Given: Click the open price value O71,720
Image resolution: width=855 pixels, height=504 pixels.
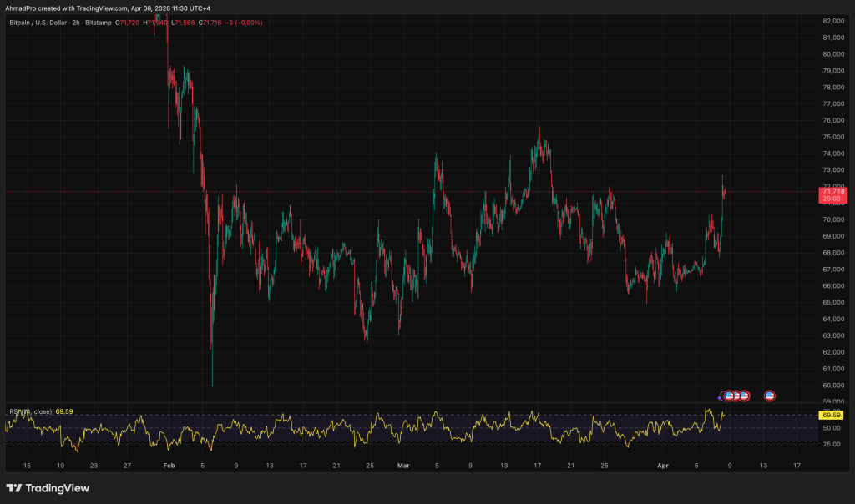Looking at the screenshot, I should click(128, 23).
